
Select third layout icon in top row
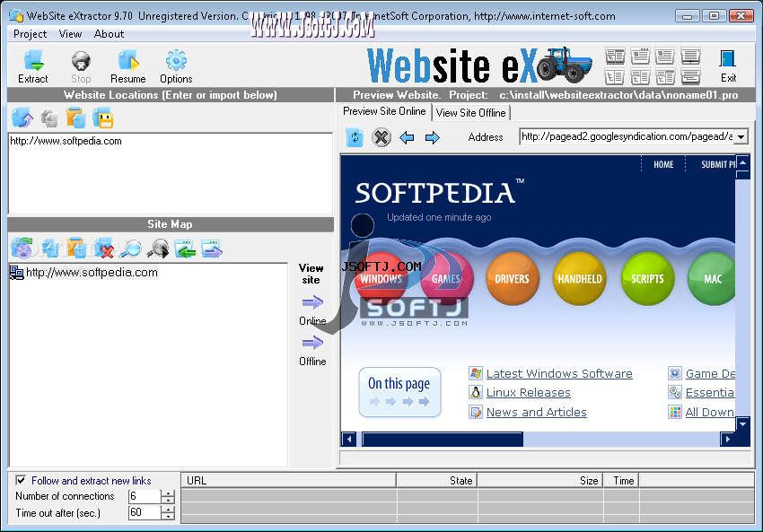664,57
